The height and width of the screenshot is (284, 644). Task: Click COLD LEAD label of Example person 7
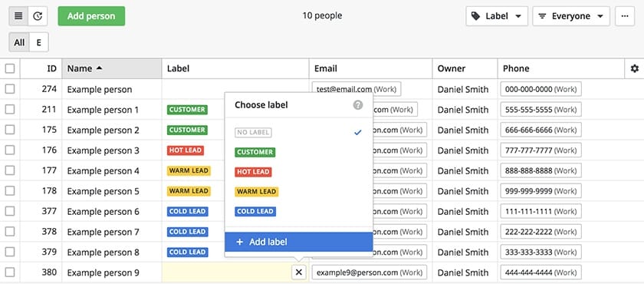[188, 232]
